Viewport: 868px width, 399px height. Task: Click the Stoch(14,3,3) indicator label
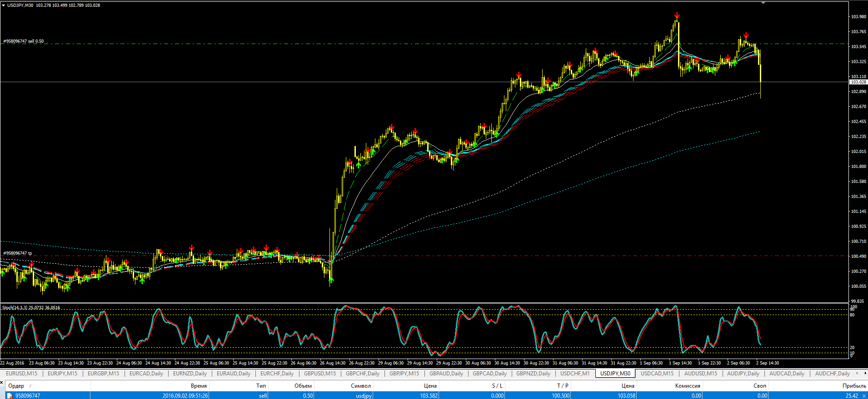tap(31, 308)
